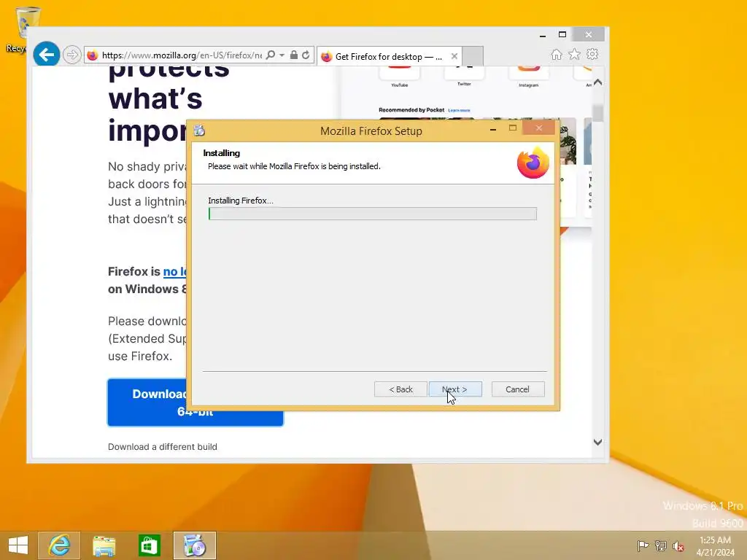Viewport: 747px width, 560px height.
Task: Click the blue Download 64-bit button on the page
Action: 196,402
